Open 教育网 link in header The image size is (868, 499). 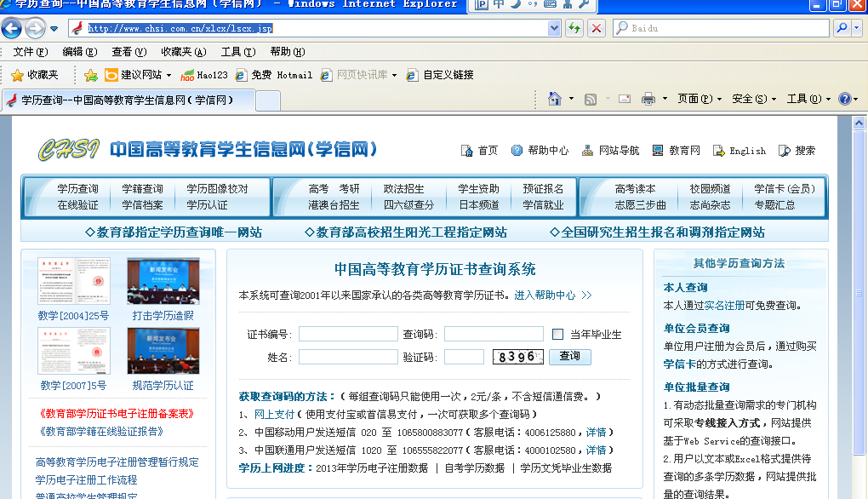[x=676, y=151]
